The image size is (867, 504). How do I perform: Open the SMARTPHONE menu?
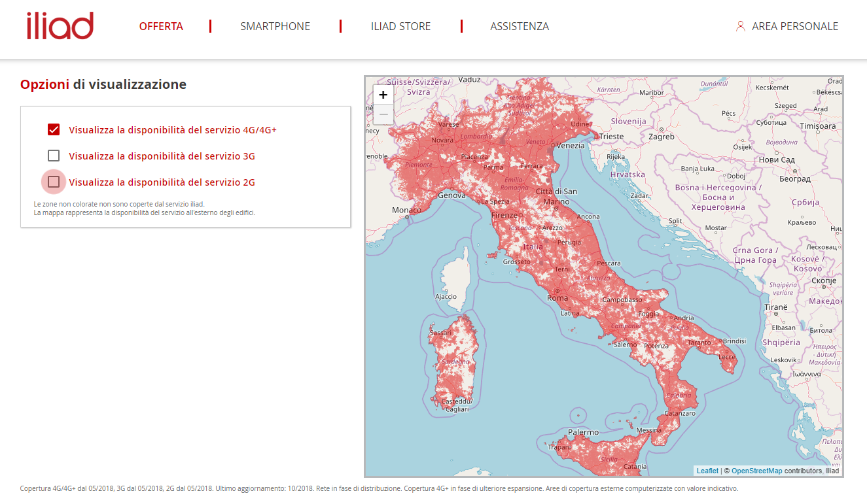coord(275,26)
